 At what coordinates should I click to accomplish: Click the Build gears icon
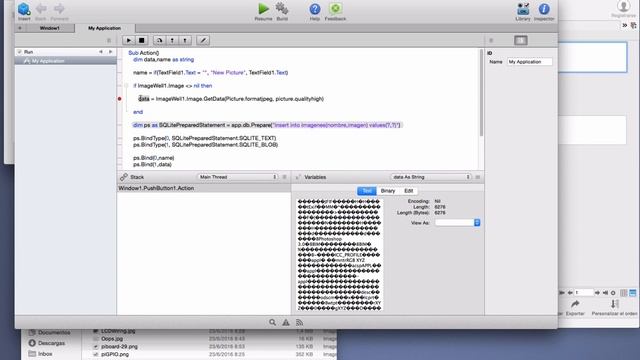[x=282, y=8]
